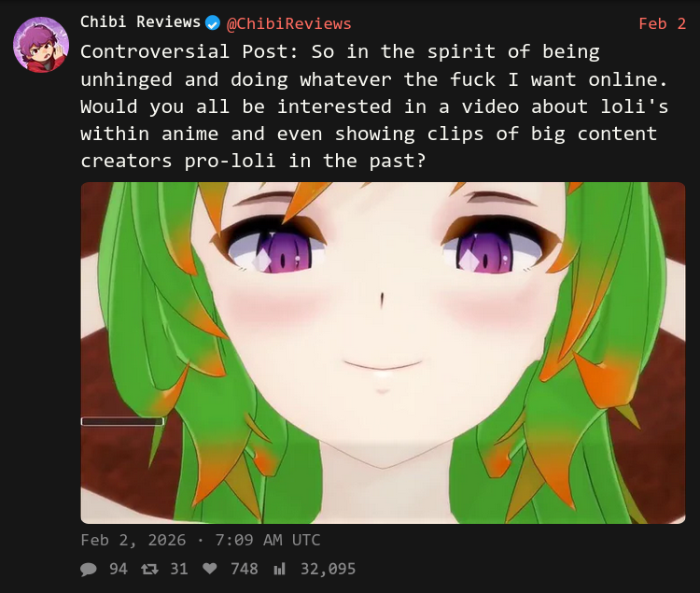This screenshot has height=593, width=700.
Task: Open the Chibi Reviews profile avatar
Action: pyautogui.click(x=41, y=45)
